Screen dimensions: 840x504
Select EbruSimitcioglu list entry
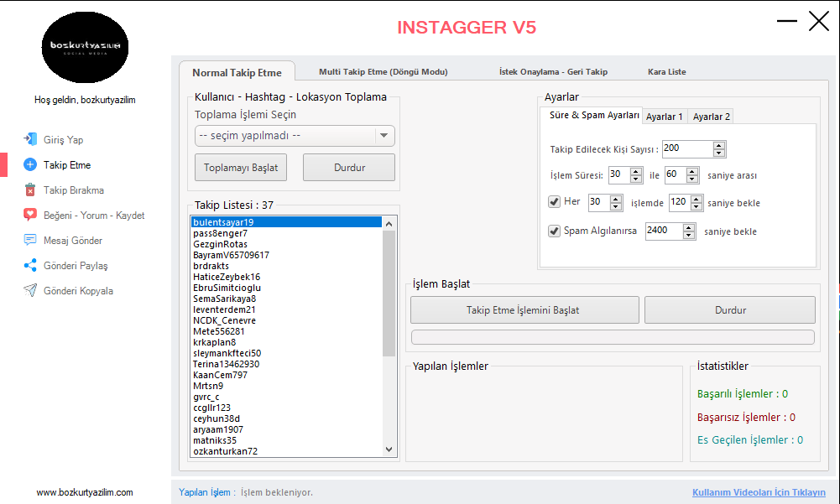point(287,288)
